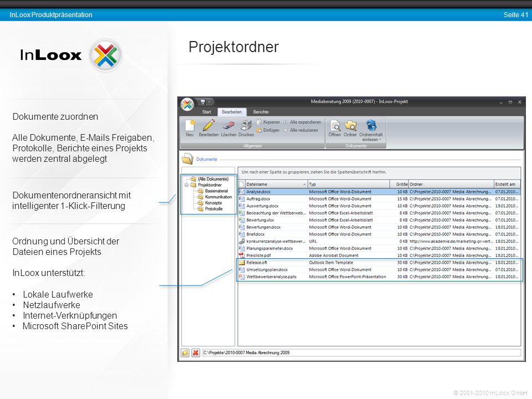Screen dimensions: 532x399
Task: Click the Dokumente section heading
Action: coord(207,159)
